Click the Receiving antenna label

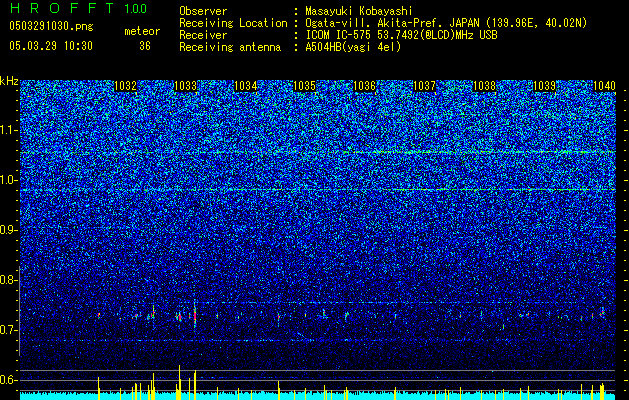click(230, 47)
